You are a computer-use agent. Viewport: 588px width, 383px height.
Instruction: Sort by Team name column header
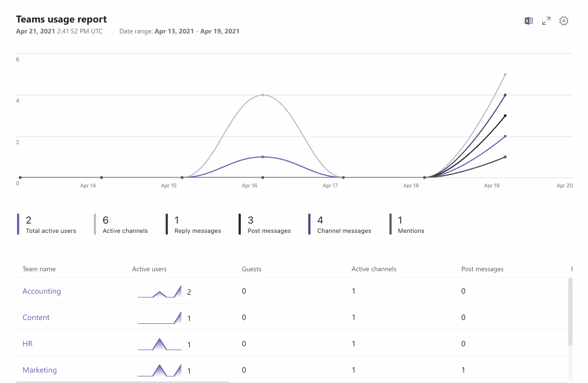pos(39,269)
